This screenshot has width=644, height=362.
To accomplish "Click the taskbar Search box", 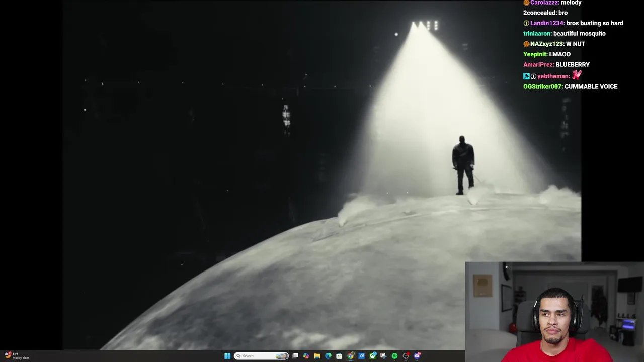I will pyautogui.click(x=261, y=356).
